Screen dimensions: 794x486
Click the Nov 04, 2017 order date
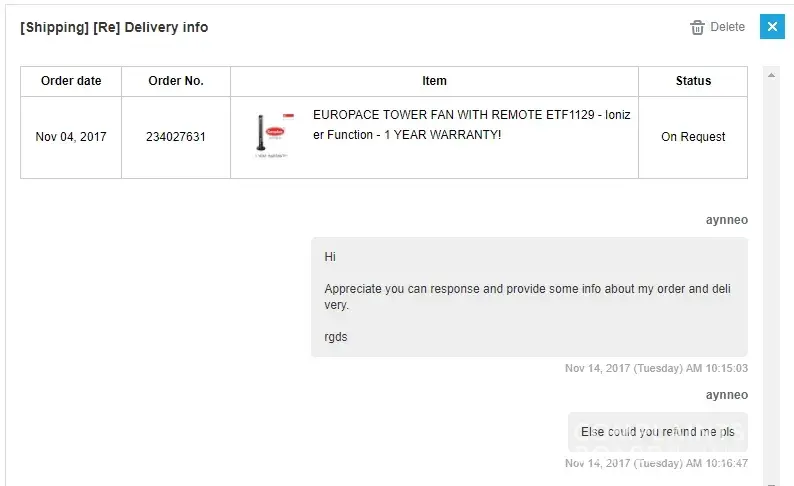tap(71, 137)
